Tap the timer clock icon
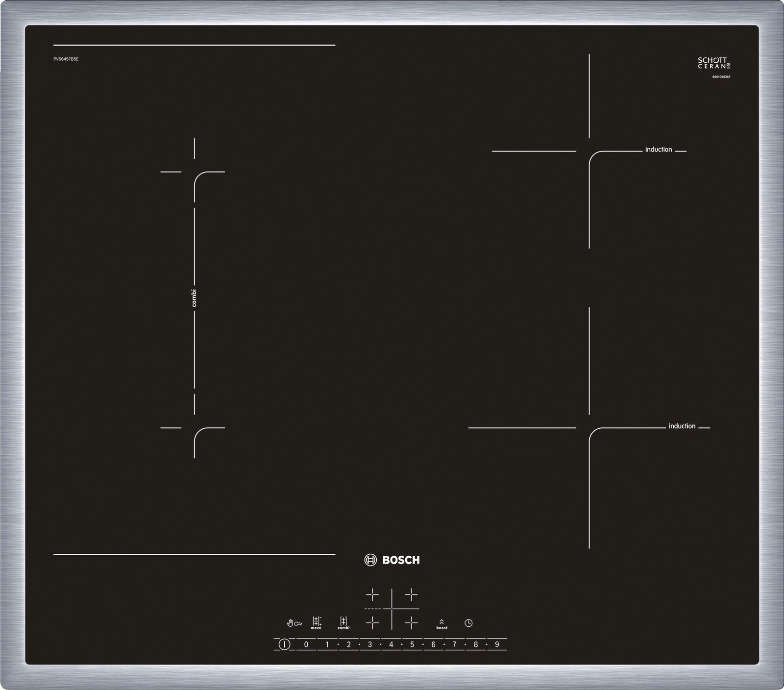Screen dimensions: 784x690 [468, 623]
